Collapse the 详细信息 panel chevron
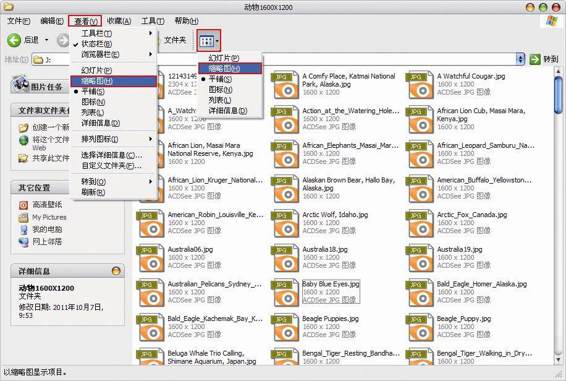 (116, 271)
